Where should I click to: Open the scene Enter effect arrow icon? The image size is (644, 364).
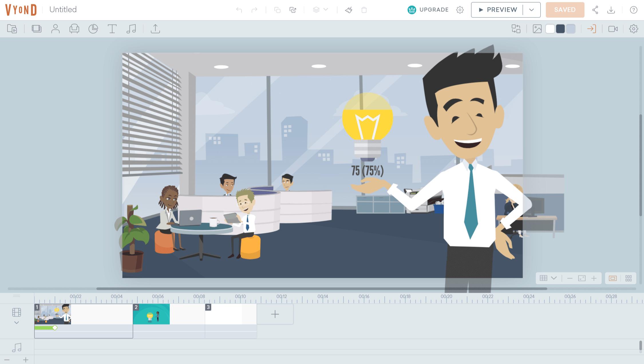tap(591, 29)
